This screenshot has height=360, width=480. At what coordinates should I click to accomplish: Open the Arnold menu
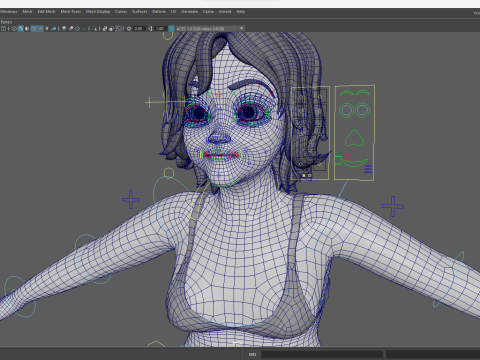[225, 12]
